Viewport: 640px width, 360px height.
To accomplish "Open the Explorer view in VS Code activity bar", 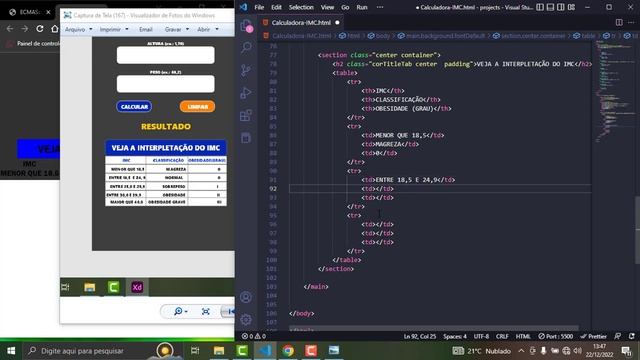I will [x=246, y=26].
